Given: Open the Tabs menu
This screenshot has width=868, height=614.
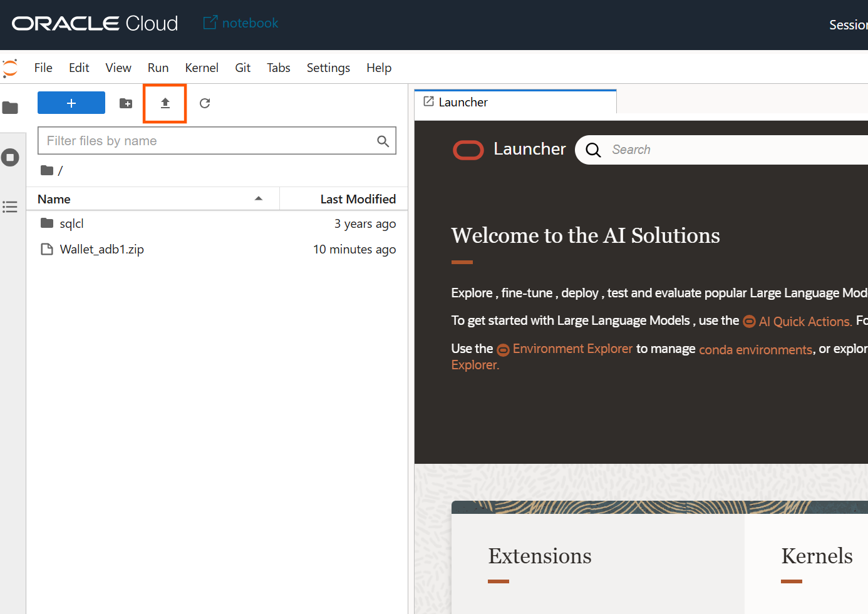Looking at the screenshot, I should coord(279,68).
